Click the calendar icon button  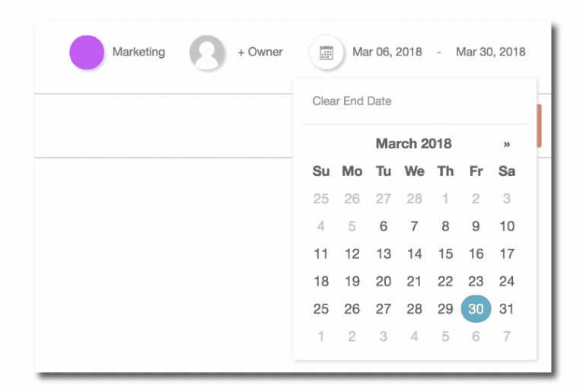click(x=326, y=53)
